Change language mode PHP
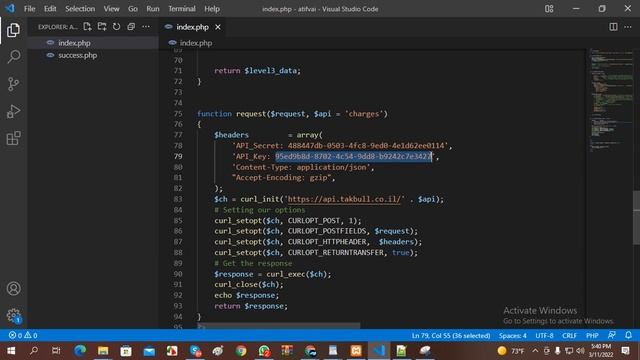 [592, 336]
